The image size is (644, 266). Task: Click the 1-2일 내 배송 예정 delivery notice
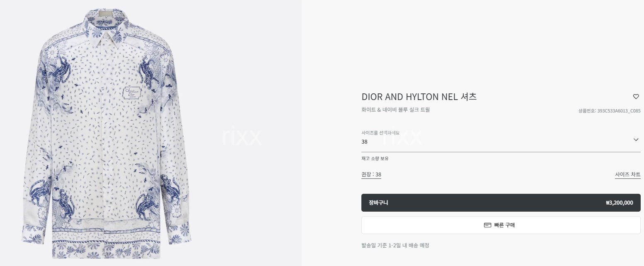click(x=395, y=245)
